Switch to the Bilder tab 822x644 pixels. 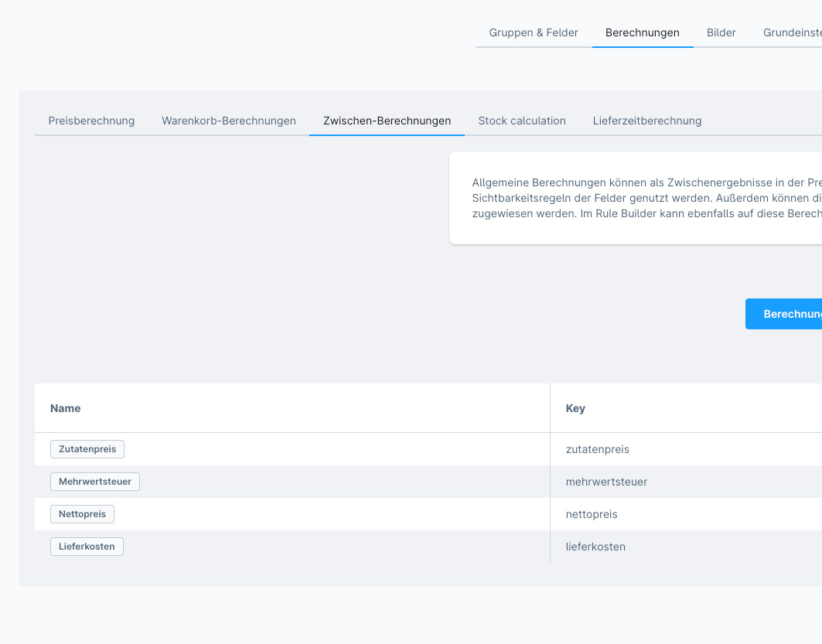pyautogui.click(x=721, y=32)
